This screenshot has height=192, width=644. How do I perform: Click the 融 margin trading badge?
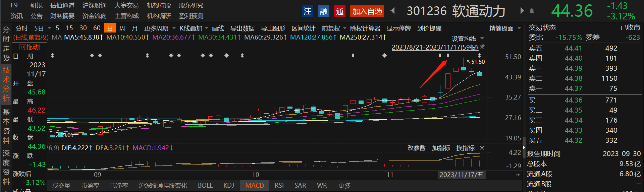click(x=323, y=11)
